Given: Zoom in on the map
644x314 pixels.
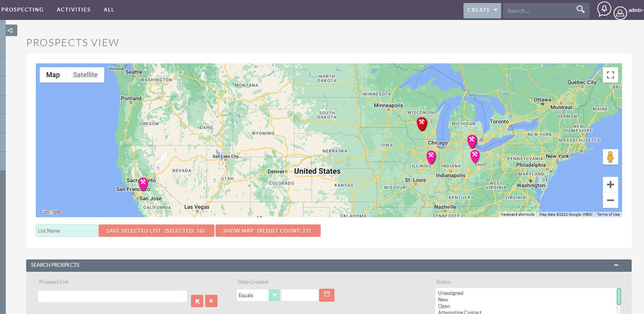Looking at the screenshot, I should pyautogui.click(x=610, y=185).
